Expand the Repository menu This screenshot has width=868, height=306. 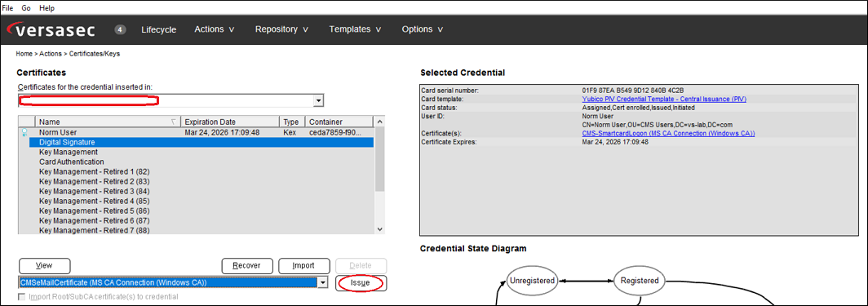(281, 29)
